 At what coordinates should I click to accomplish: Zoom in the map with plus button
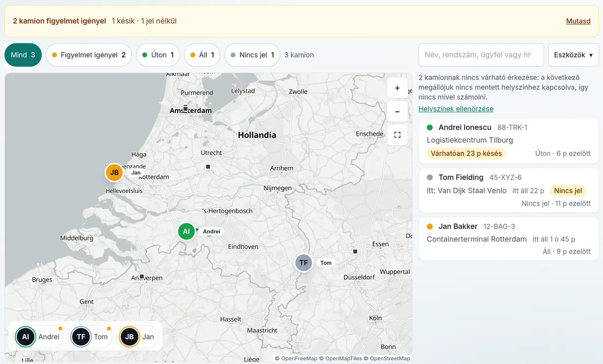[x=397, y=88]
